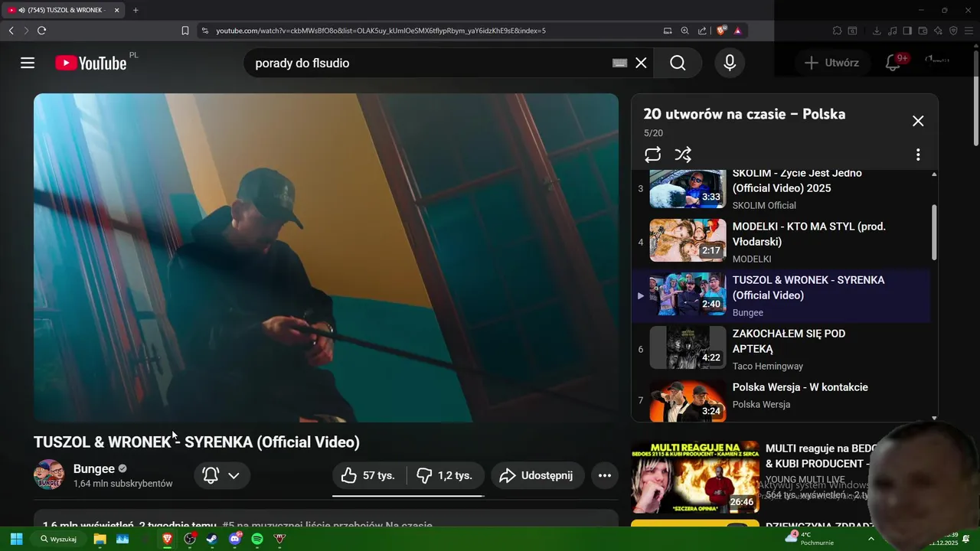Open Bungee channel name link

coord(93,468)
